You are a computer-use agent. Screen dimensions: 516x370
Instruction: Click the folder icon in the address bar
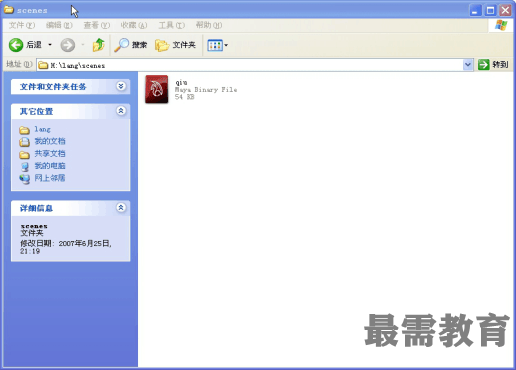coord(43,65)
